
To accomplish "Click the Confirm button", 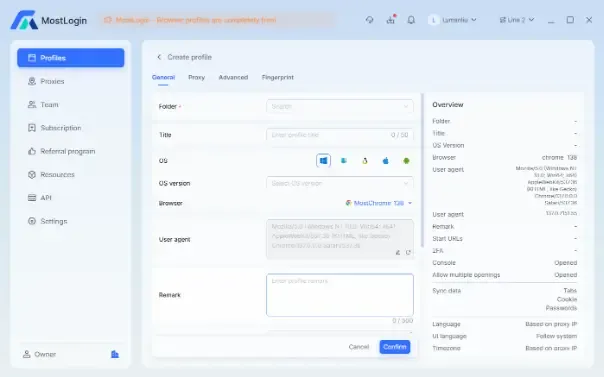I will click(395, 347).
